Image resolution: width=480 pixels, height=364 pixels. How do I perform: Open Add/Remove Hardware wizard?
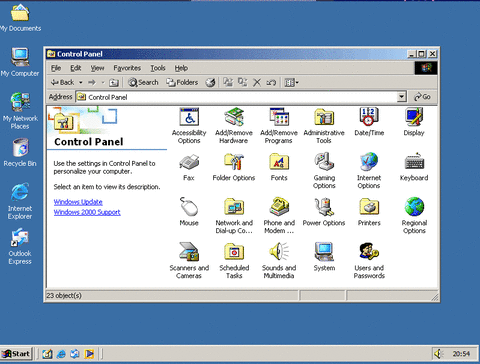point(234,125)
